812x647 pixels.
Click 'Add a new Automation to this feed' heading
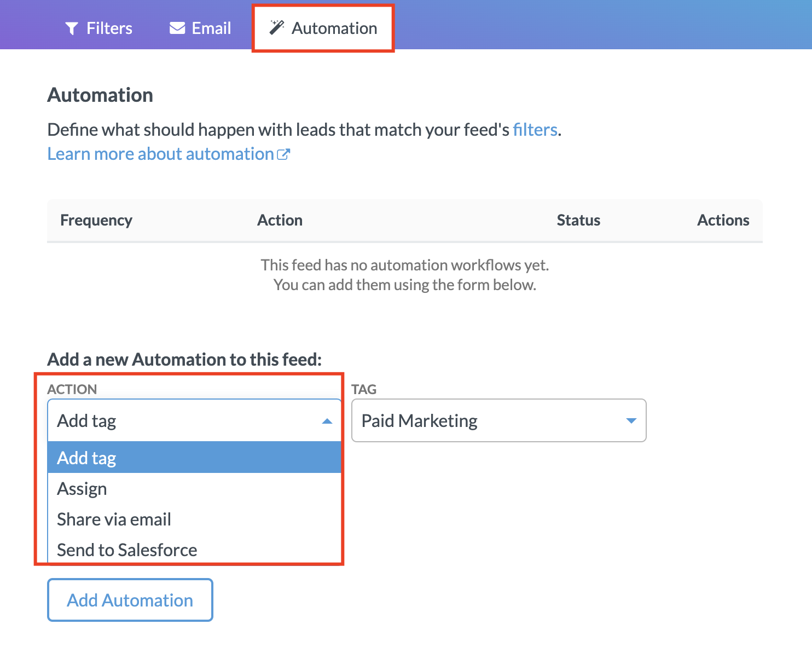(184, 359)
